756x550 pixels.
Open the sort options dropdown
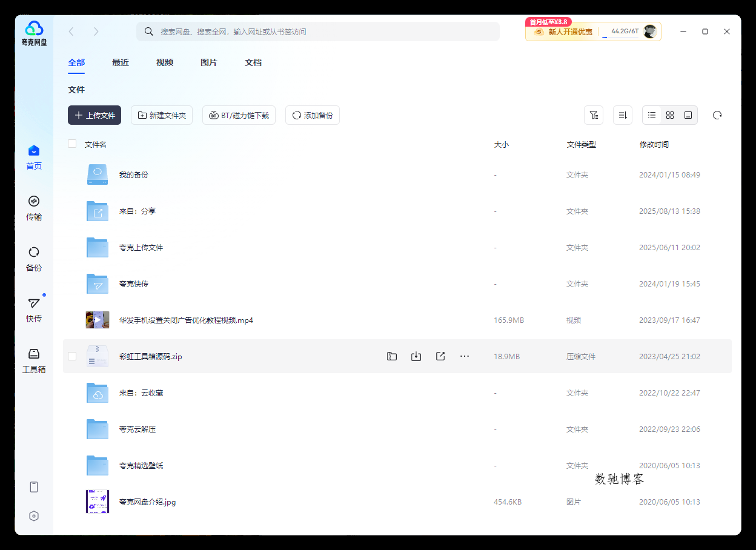tap(623, 115)
